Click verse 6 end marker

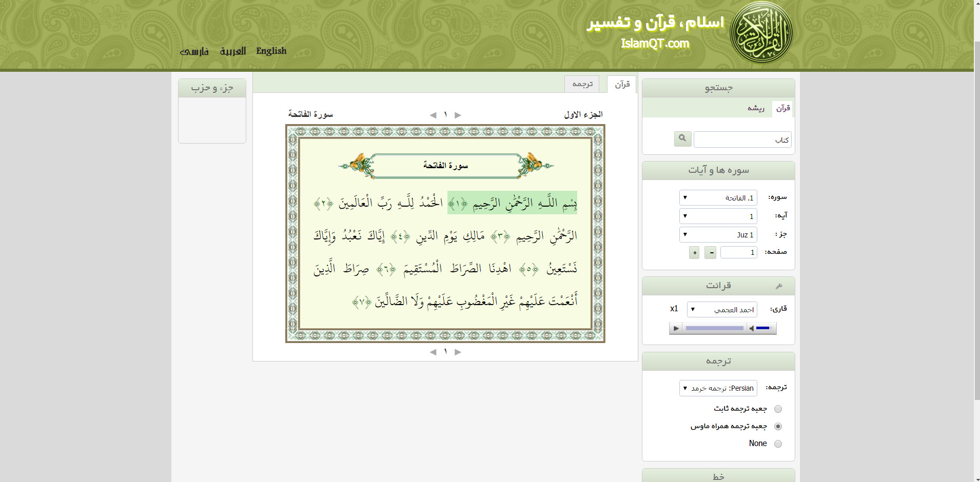pyautogui.click(x=386, y=269)
